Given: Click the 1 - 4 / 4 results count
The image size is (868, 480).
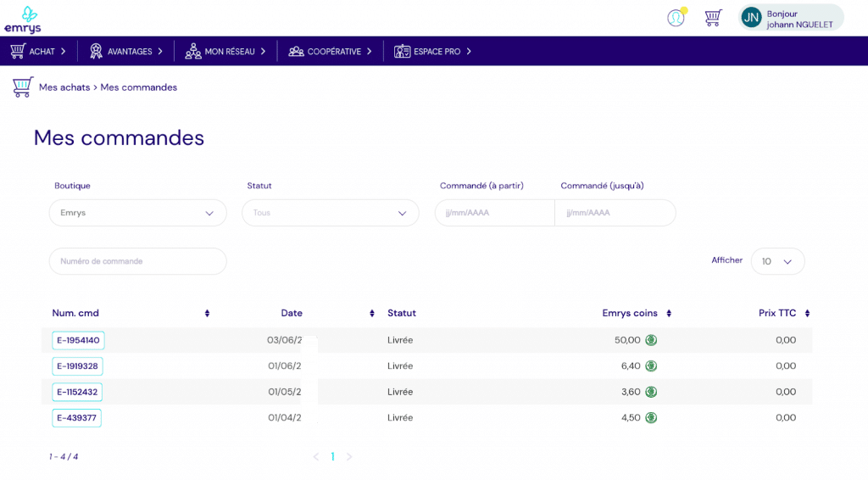Looking at the screenshot, I should (x=64, y=457).
